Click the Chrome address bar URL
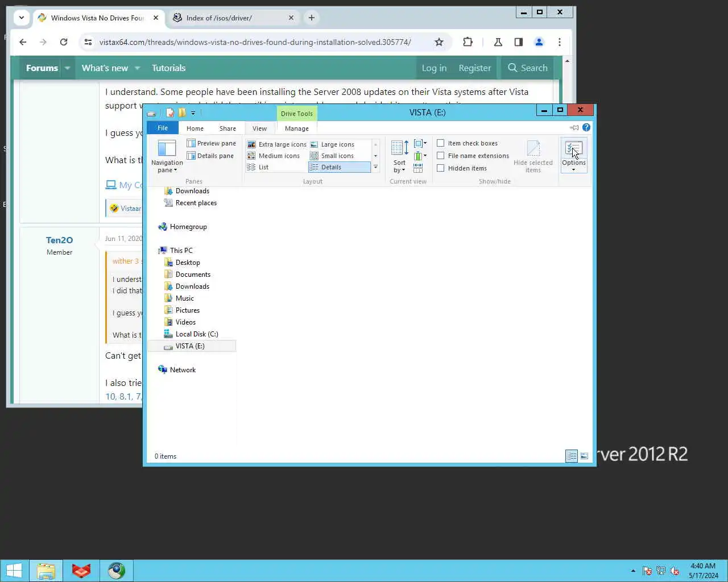This screenshot has height=582, width=728. pyautogui.click(x=255, y=42)
